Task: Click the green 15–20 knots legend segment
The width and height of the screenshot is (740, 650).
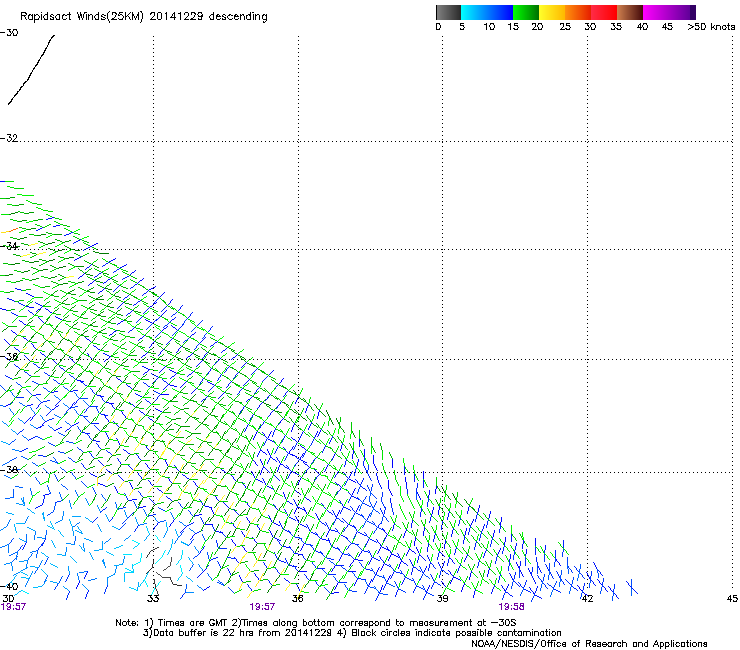Action: pyautogui.click(x=526, y=12)
